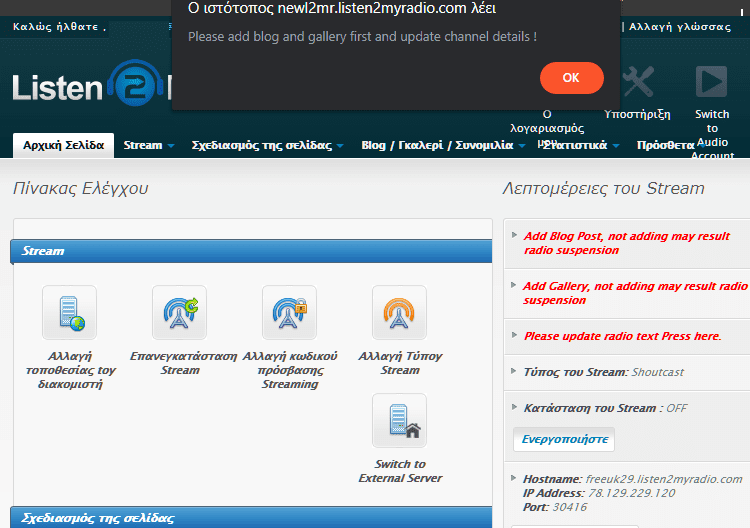Click Λεπτομέρειες του Stream heading
Screen dimensions: 750x528
point(603,188)
